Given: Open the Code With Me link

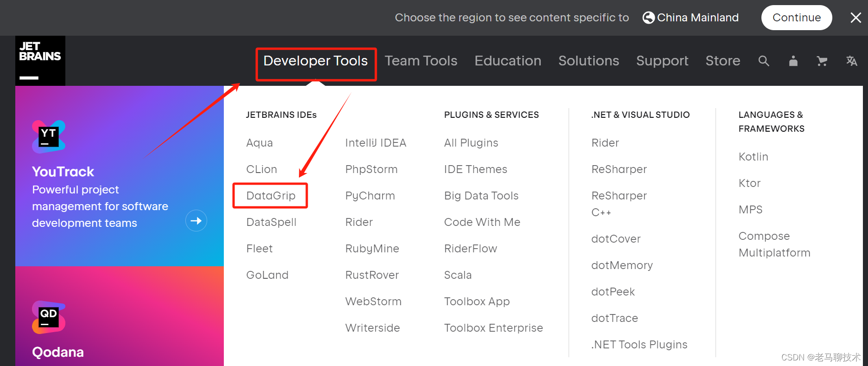Looking at the screenshot, I should [482, 222].
